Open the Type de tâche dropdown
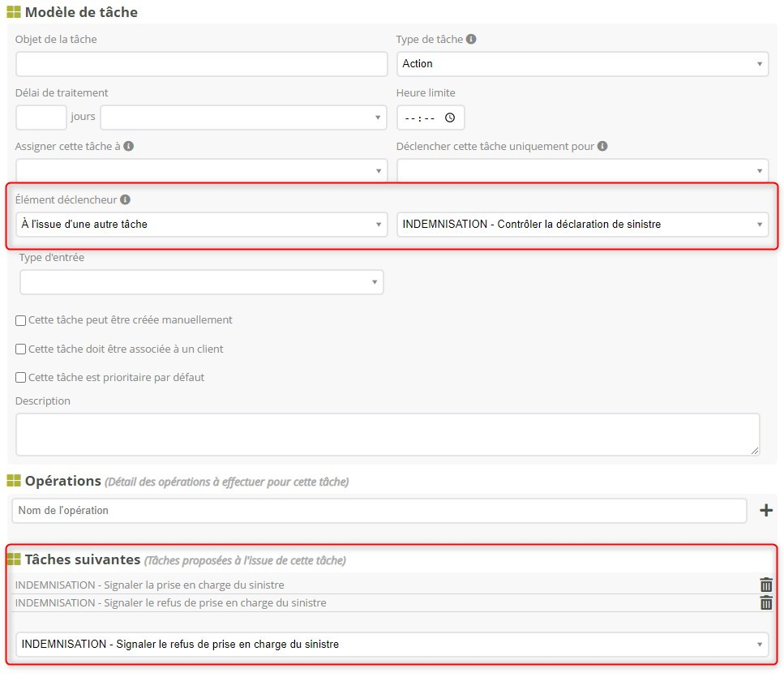The height and width of the screenshot is (677, 784). coord(582,64)
